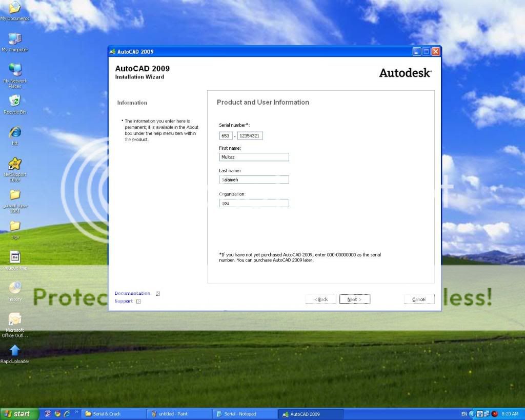Viewport: 525px width, 420px height.
Task: Go Back in the installation wizard
Action: 320,299
